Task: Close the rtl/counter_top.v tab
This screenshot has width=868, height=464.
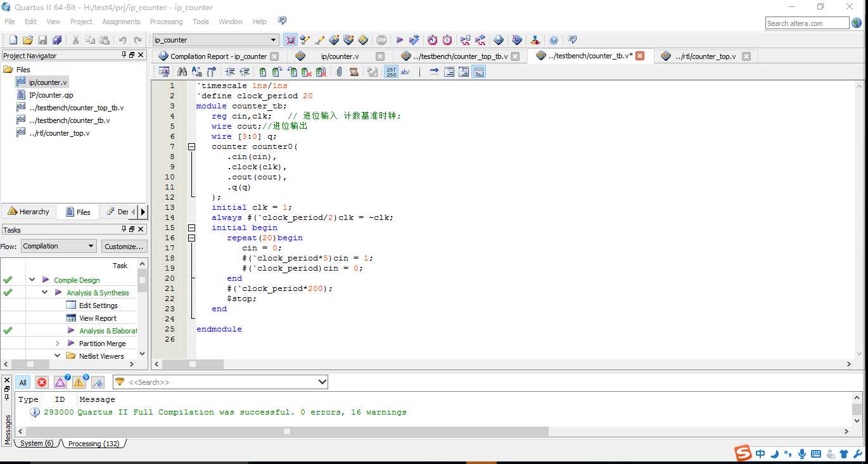Action: click(746, 56)
